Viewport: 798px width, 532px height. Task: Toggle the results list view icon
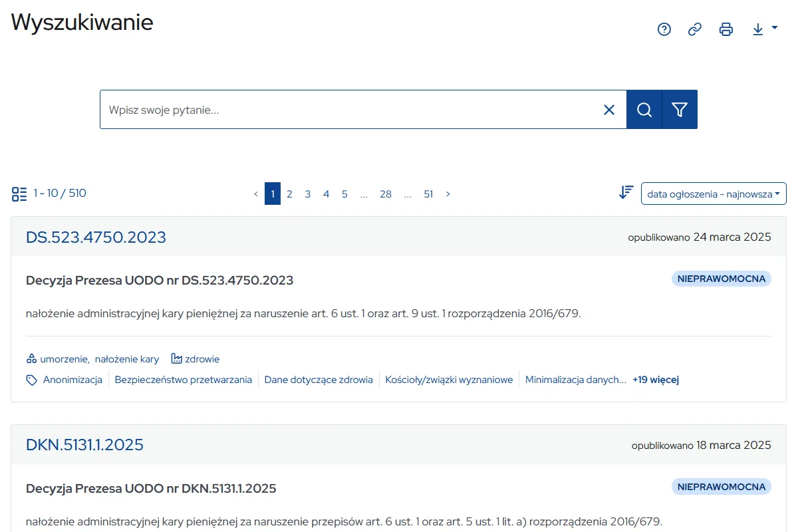tap(19, 194)
